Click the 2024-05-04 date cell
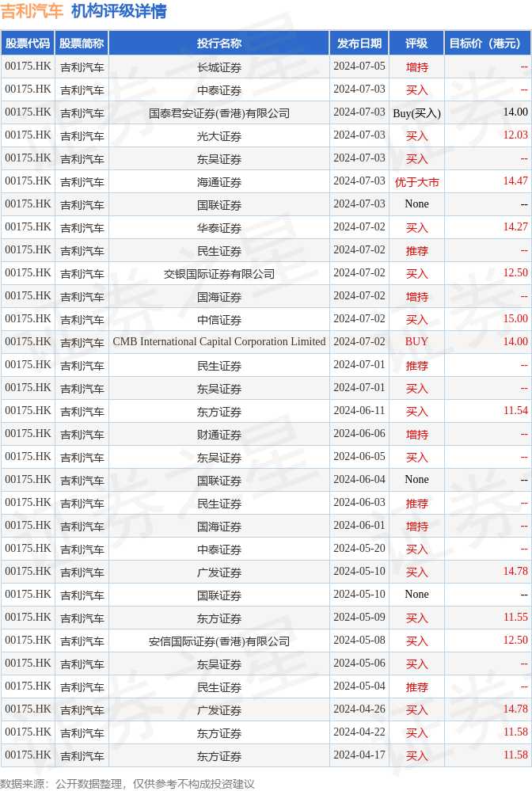Image resolution: width=532 pixels, height=791 pixels. [x=359, y=686]
